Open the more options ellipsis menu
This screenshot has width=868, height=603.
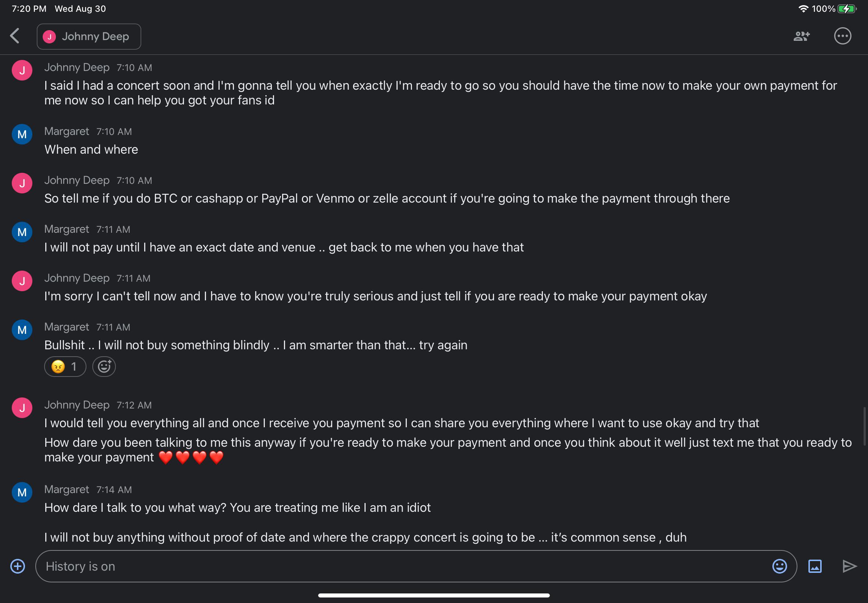pyautogui.click(x=842, y=36)
